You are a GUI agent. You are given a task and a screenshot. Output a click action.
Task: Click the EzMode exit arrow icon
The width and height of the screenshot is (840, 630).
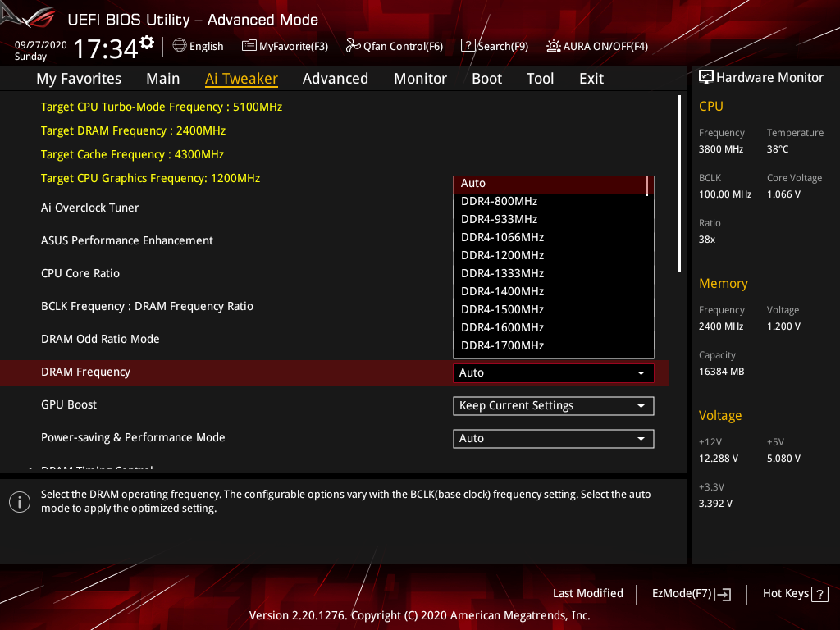coord(722,594)
